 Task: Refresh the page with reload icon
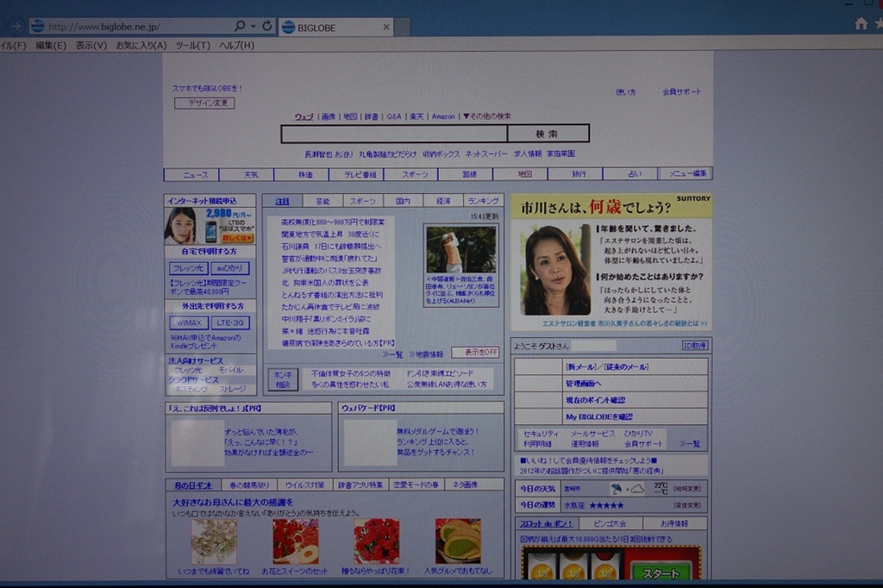tap(267, 26)
